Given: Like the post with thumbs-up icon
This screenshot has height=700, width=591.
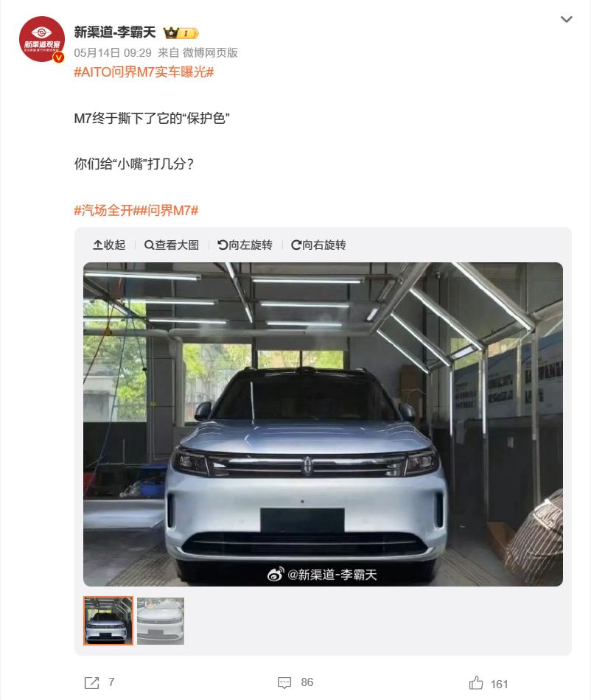Looking at the screenshot, I should (476, 683).
